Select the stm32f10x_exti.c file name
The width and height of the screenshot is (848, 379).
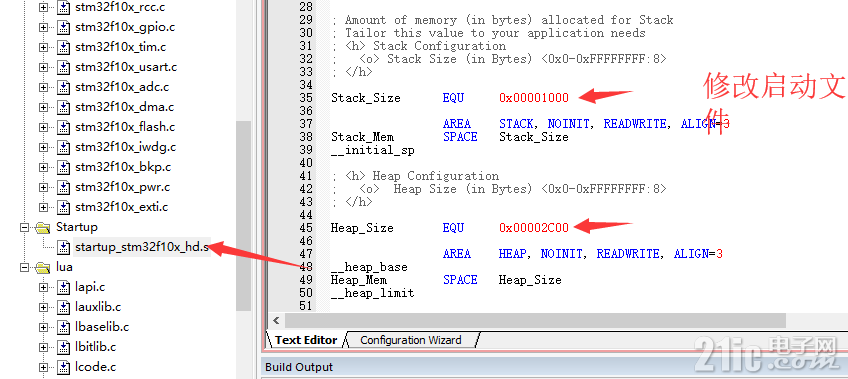pyautogui.click(x=122, y=208)
